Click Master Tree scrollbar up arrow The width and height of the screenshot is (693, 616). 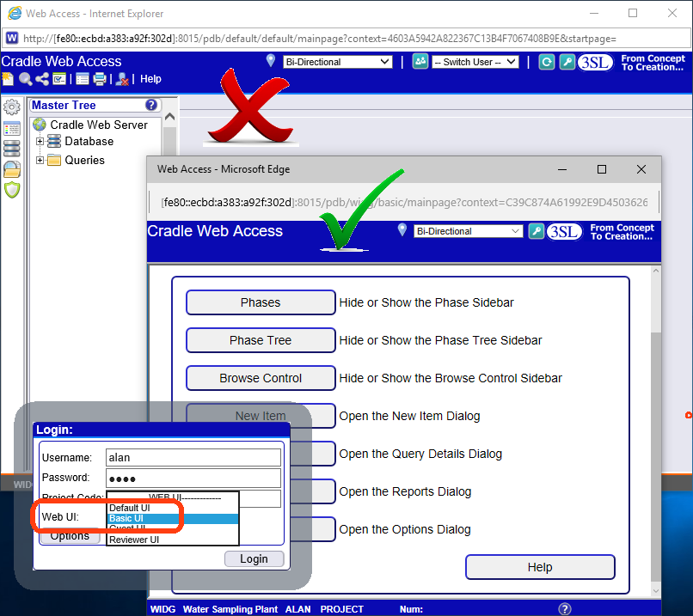pyautogui.click(x=169, y=117)
